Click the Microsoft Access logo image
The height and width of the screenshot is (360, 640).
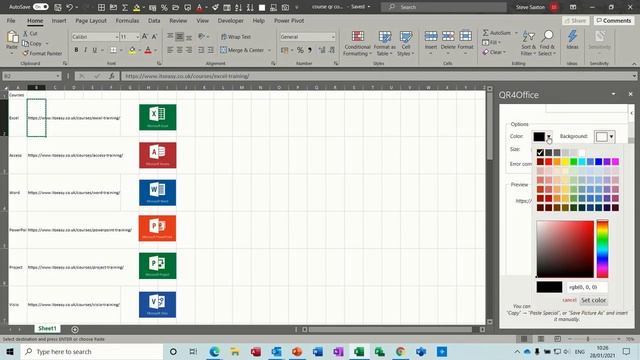pos(158,155)
